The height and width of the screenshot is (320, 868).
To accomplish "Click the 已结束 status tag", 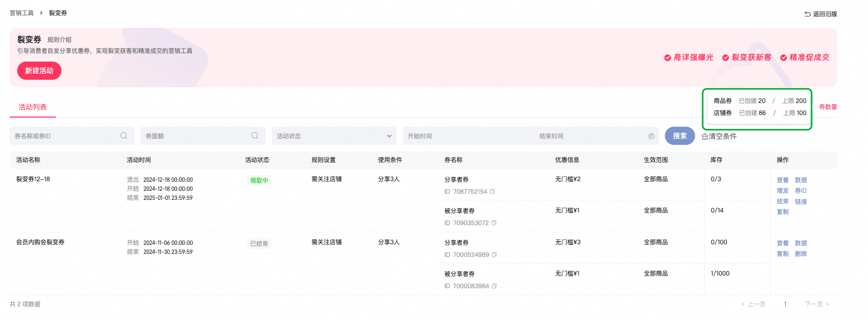I will 259,244.
